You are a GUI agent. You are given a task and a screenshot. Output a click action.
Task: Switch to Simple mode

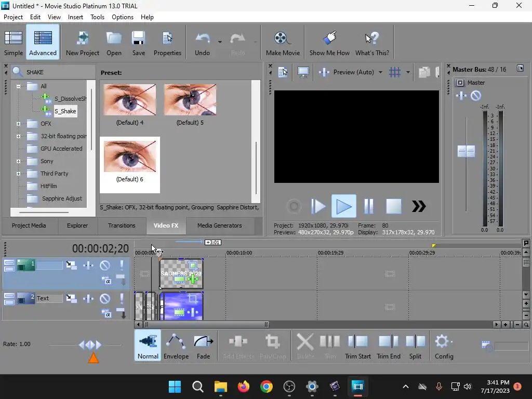pos(14,43)
